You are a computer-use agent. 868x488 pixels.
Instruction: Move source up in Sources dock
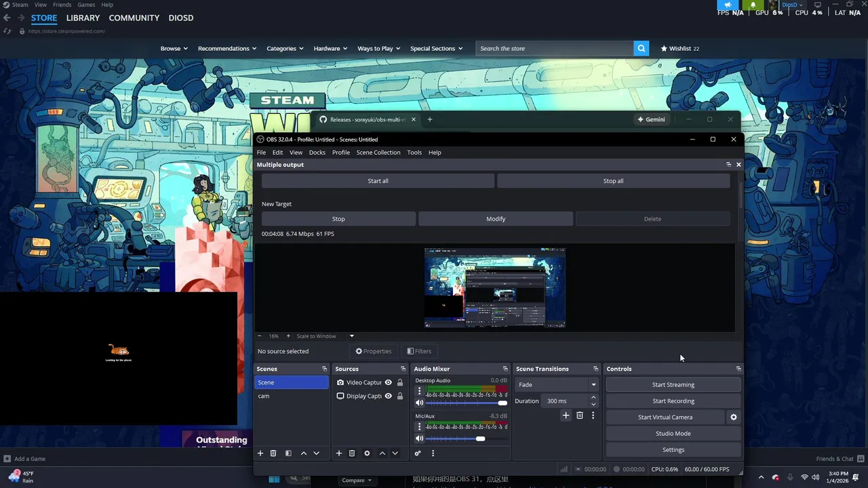click(x=382, y=453)
